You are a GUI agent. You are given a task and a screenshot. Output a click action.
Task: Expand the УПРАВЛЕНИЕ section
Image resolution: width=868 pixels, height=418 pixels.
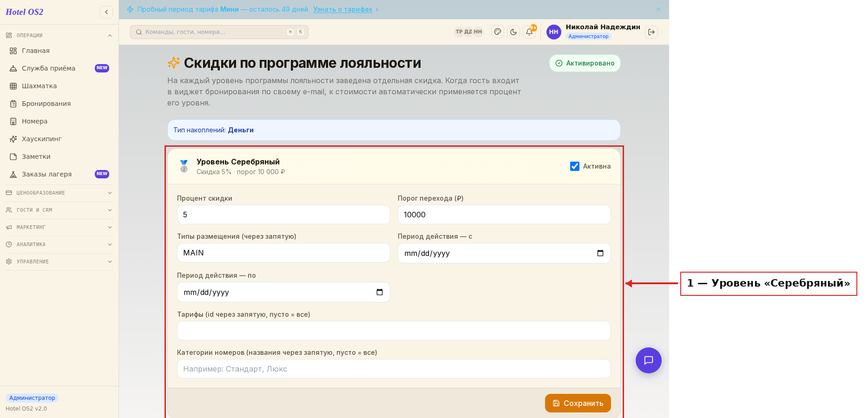[x=59, y=261]
